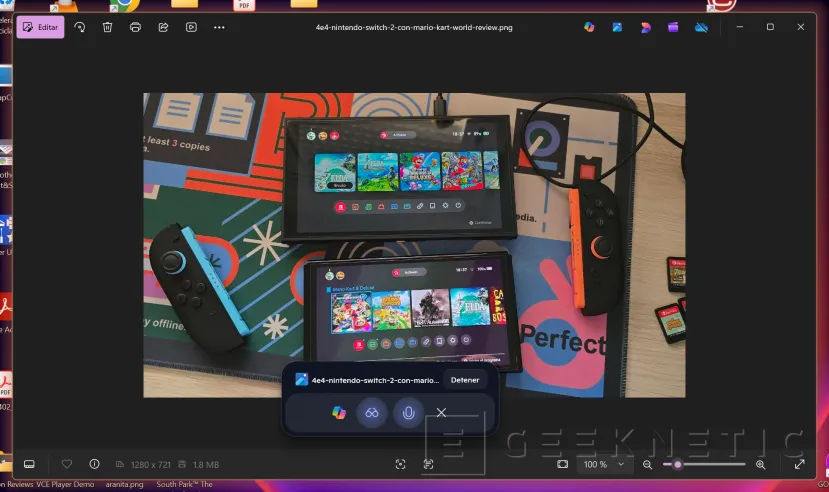This screenshot has width=829, height=492.
Task: Click the shared file name 4e4-nintendo-switch-2-con-mario...
Action: tap(375, 380)
